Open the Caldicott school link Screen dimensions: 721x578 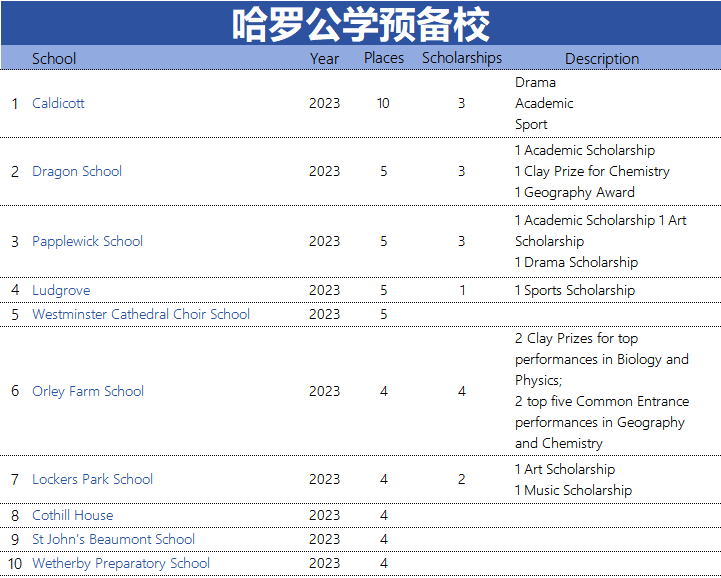[x=58, y=103]
